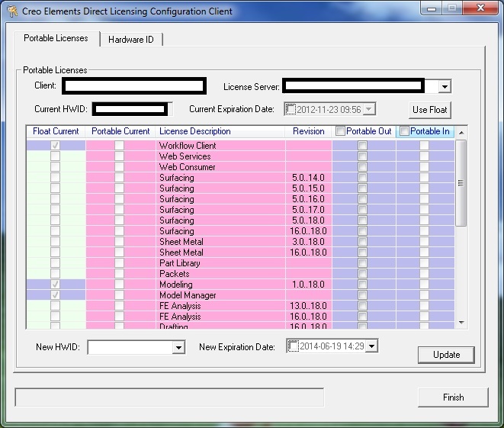Viewport: 504px width, 428px height.
Task: Click the Finish button
Action: tap(453, 397)
